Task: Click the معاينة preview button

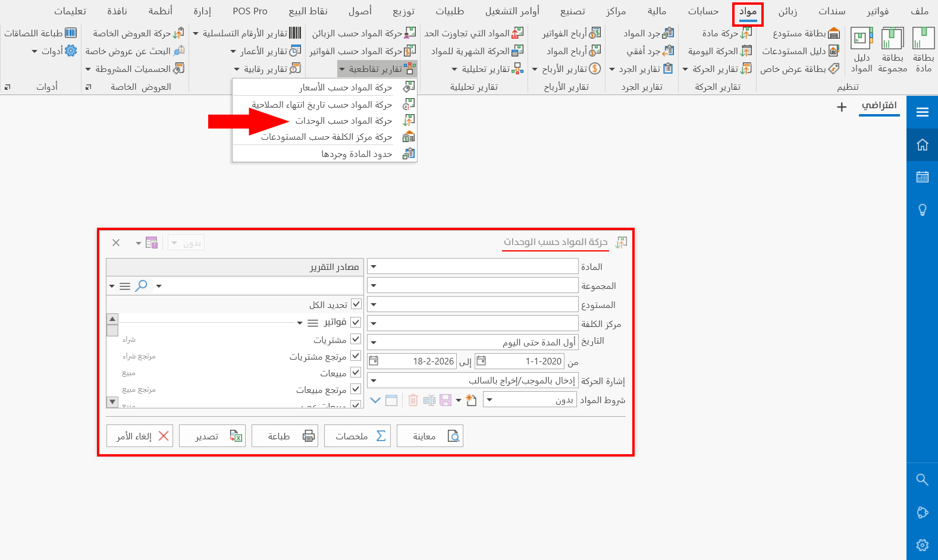Action: (430, 436)
